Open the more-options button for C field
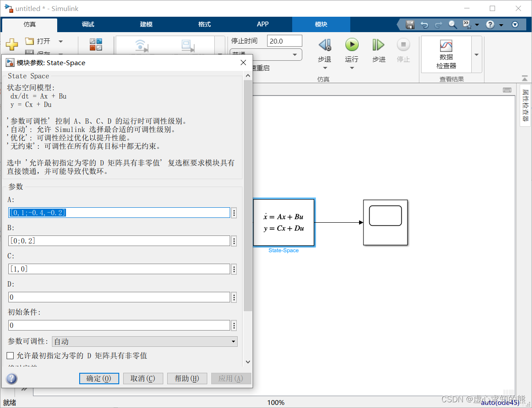 pos(234,269)
